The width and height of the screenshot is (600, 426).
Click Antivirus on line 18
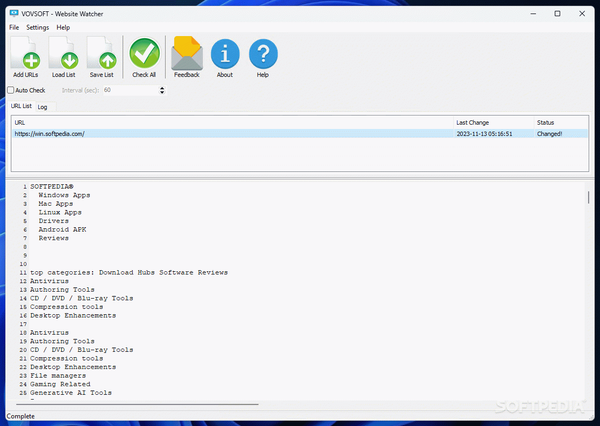[x=49, y=333]
